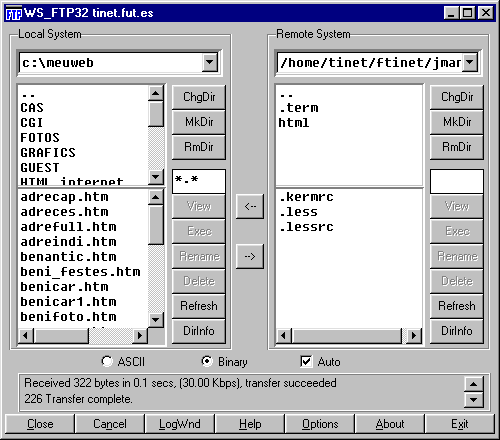
Task: Click local file list scroll up arrow
Action: (155, 197)
